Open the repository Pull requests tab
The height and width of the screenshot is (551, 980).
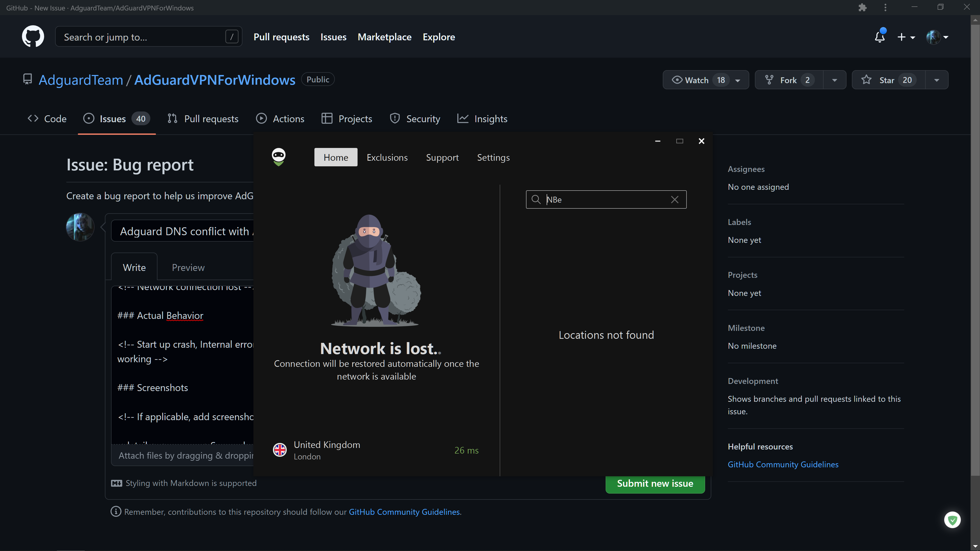(x=203, y=119)
